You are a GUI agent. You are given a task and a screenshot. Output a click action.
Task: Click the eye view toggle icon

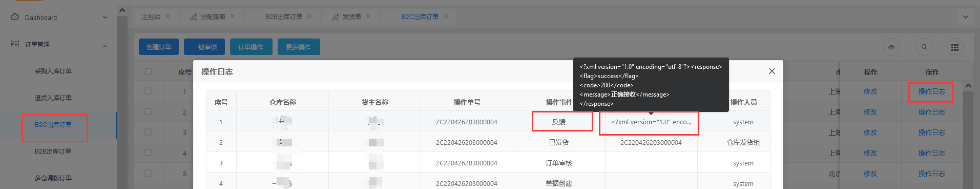click(x=891, y=47)
